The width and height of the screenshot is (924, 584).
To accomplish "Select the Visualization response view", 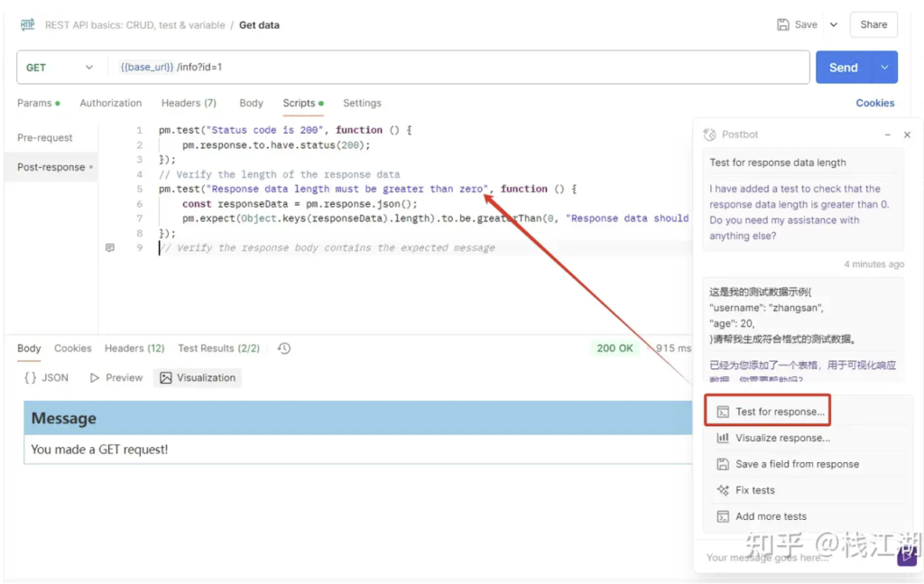I will click(198, 378).
